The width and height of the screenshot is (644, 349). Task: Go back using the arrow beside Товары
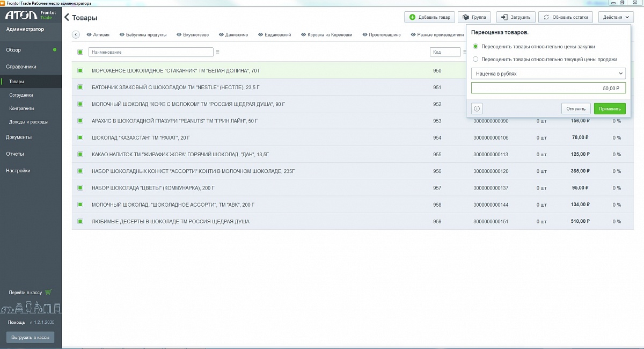[x=67, y=18]
